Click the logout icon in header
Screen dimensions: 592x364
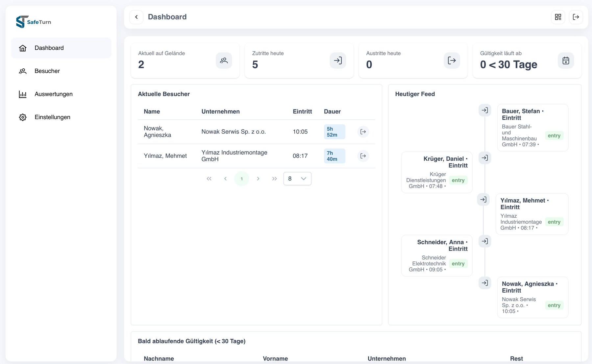576,17
